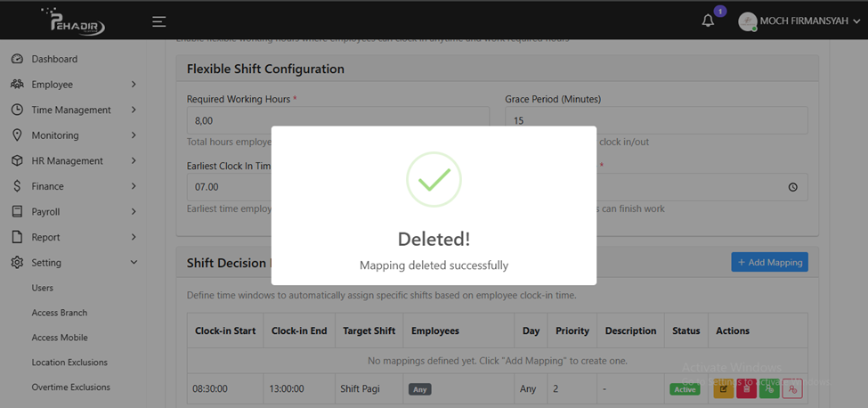Screen dimensions: 868x408
Task: Expand HR Management chevron
Action: pyautogui.click(x=134, y=160)
